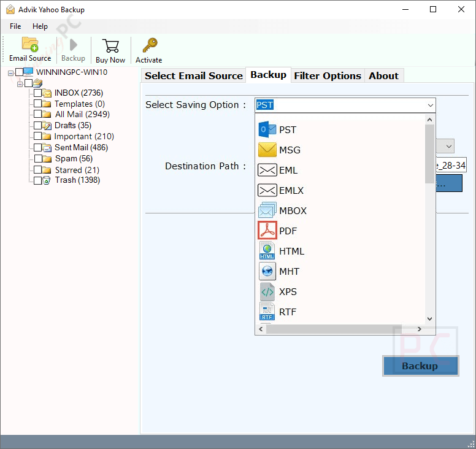Click the Activate key icon
476x449 pixels.
click(x=150, y=45)
